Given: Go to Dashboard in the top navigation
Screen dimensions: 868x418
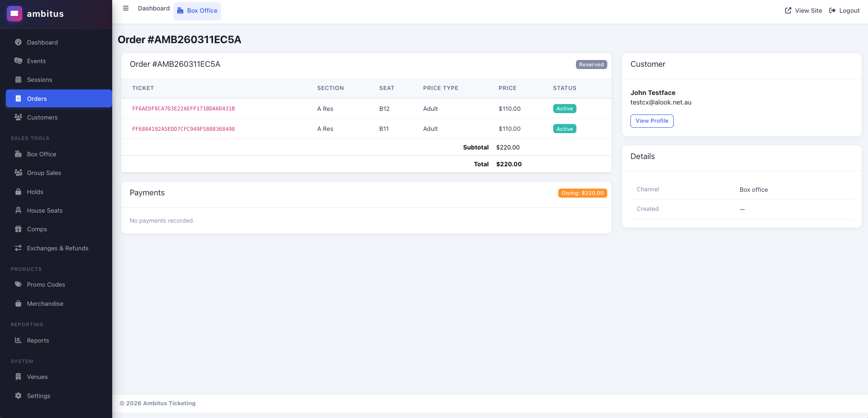Looking at the screenshot, I should (x=154, y=8).
